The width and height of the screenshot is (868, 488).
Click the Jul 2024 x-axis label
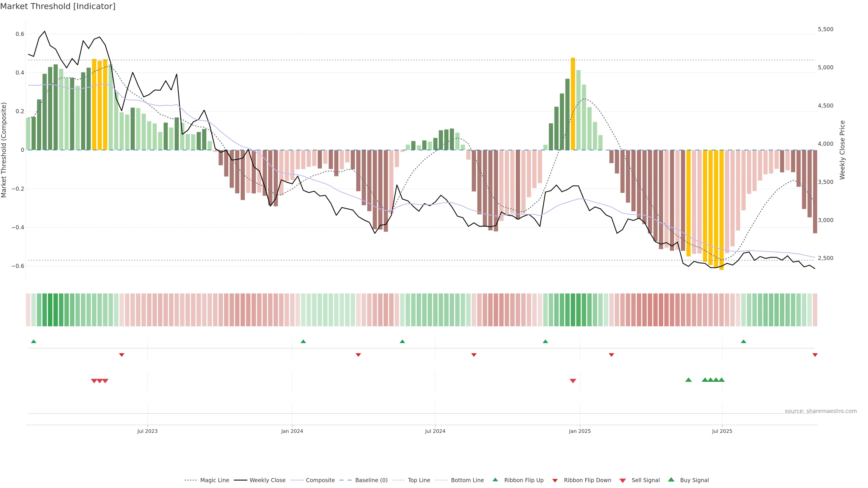click(x=435, y=431)
